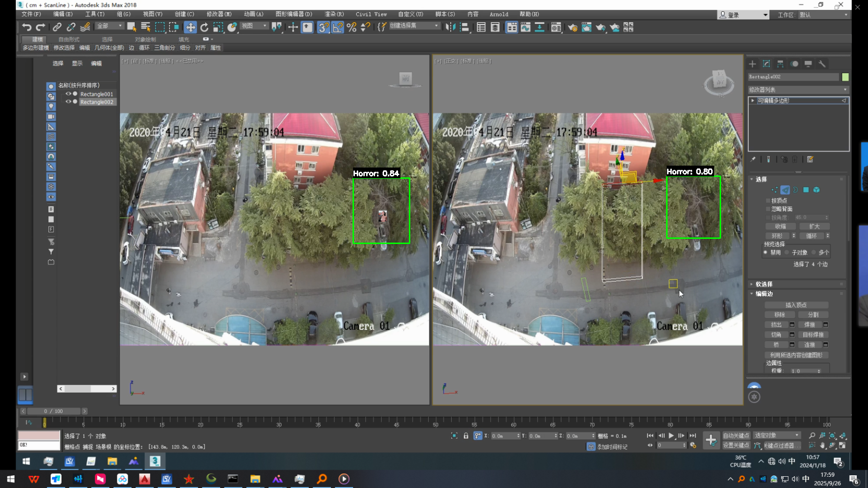Select the 子对象 preview radio button
Screen dimensions: 868x488
pyautogui.click(x=787, y=252)
